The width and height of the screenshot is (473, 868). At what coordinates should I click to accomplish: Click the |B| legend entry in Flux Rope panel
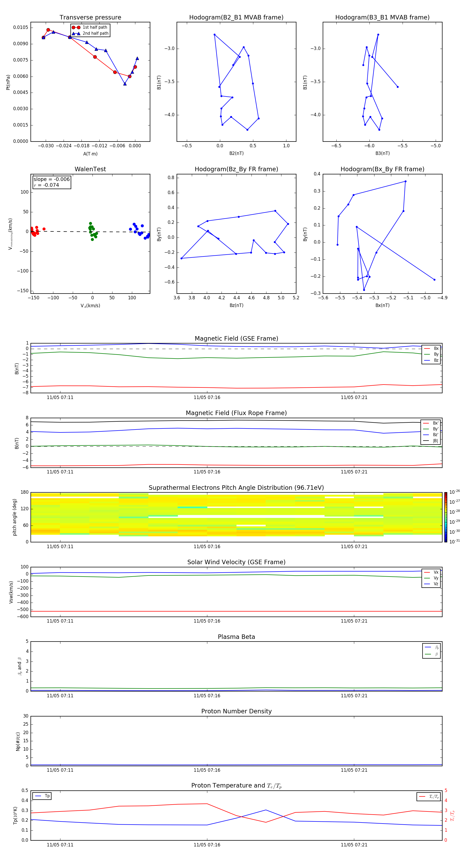pos(431,441)
